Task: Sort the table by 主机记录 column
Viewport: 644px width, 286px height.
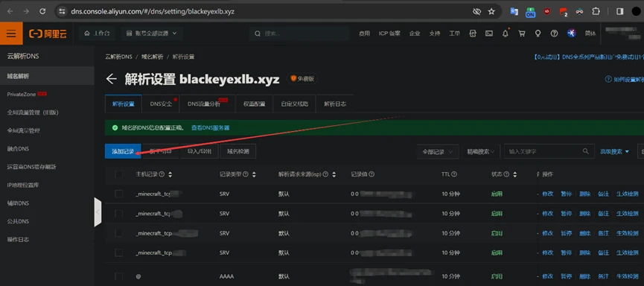Action: pos(170,174)
